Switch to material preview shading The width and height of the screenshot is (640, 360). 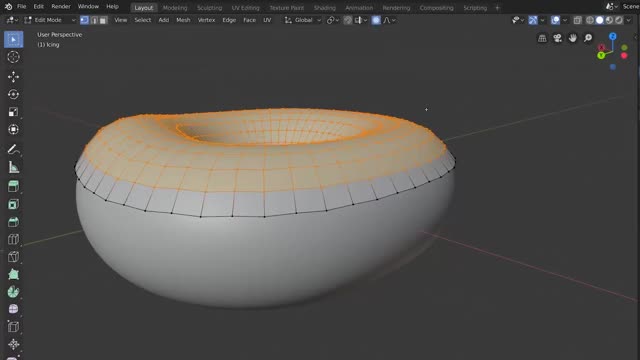tap(609, 20)
